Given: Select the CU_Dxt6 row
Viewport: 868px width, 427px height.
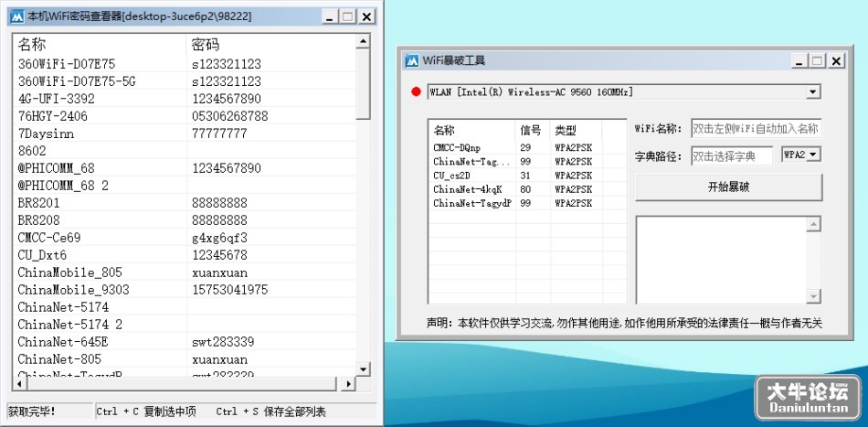Looking at the screenshot, I should pyautogui.click(x=185, y=255).
